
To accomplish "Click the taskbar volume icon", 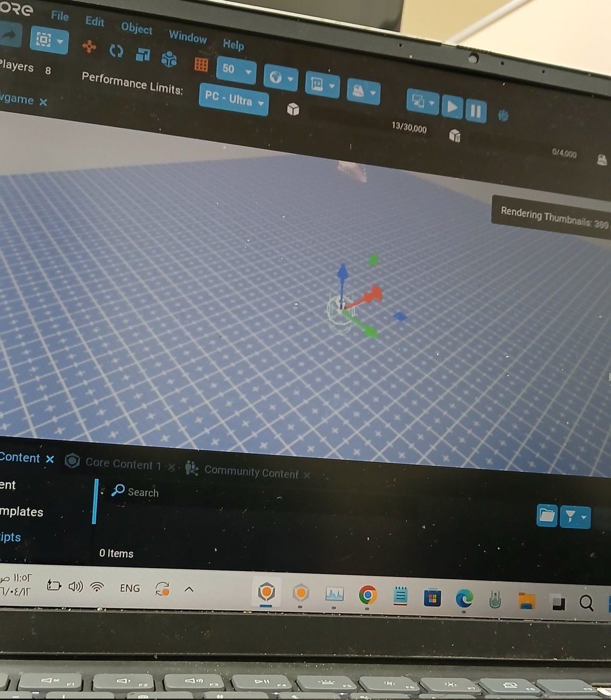I will click(76, 586).
